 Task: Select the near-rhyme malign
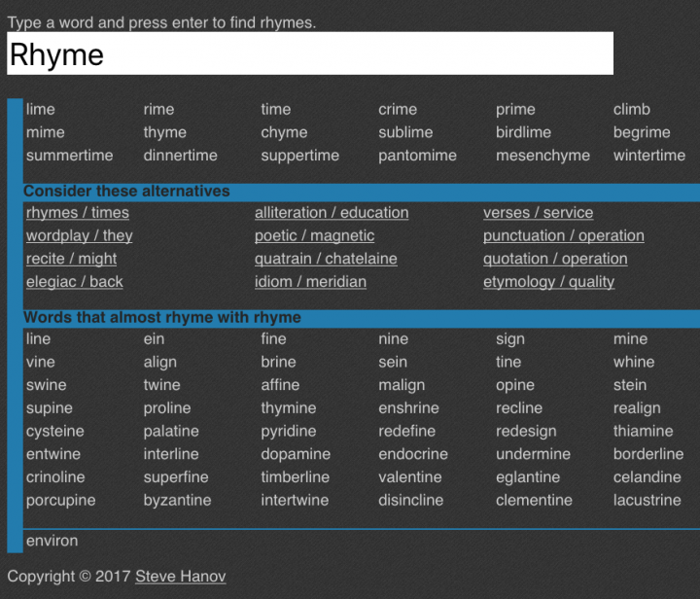[x=402, y=385]
